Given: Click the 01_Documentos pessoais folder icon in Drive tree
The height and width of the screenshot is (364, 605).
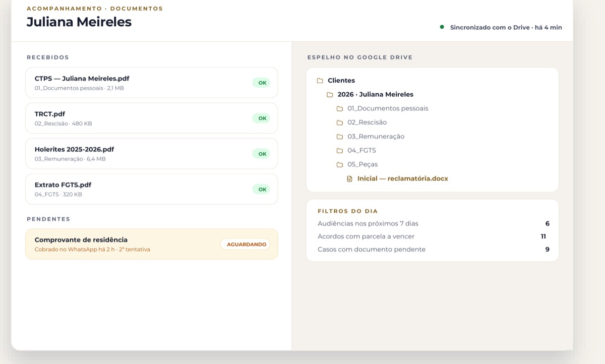Looking at the screenshot, I should coord(340,108).
